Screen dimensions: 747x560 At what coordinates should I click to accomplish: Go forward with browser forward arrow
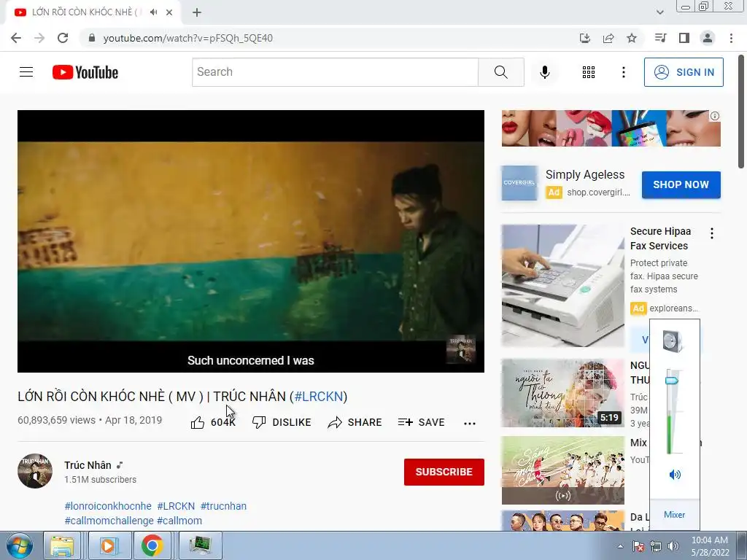[x=39, y=38]
